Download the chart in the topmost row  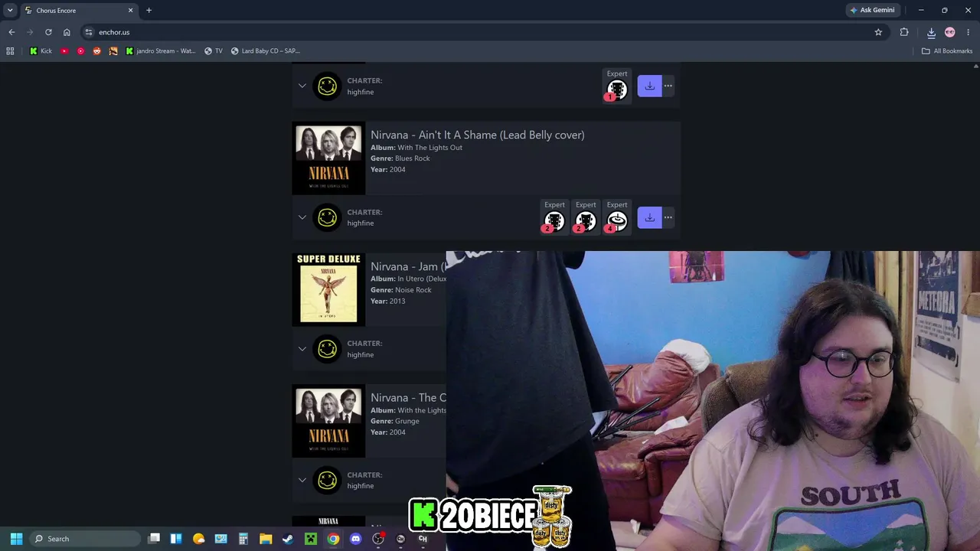pos(649,86)
